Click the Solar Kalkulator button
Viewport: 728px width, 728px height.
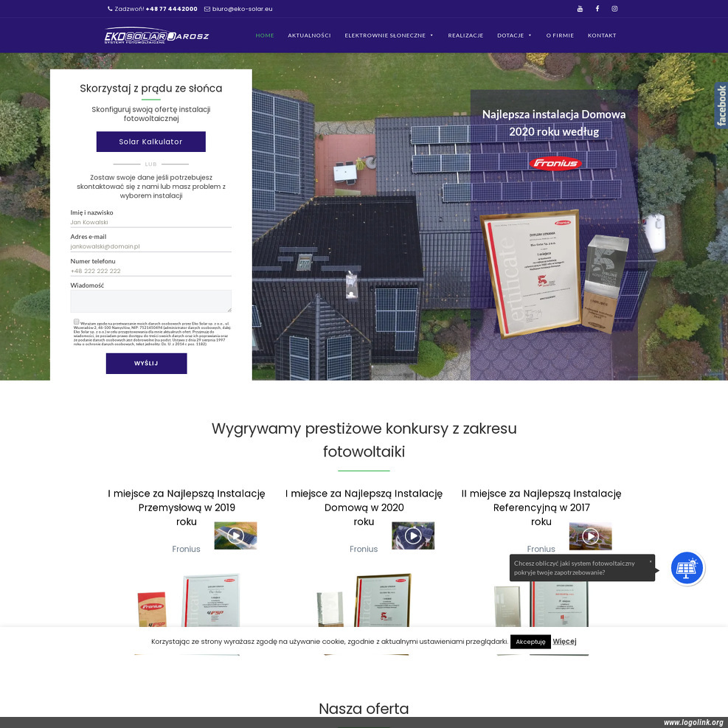[151, 142]
